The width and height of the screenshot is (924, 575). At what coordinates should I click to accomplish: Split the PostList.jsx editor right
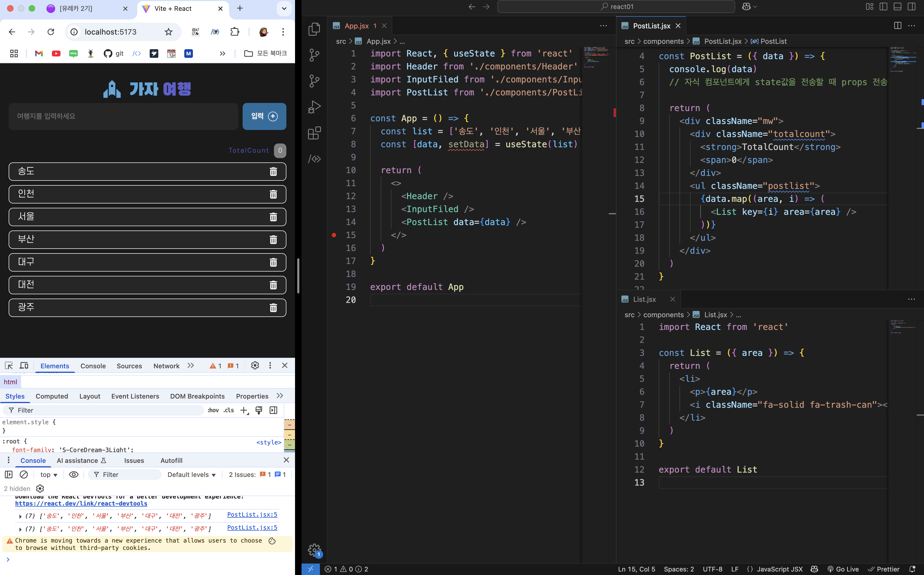897,25
